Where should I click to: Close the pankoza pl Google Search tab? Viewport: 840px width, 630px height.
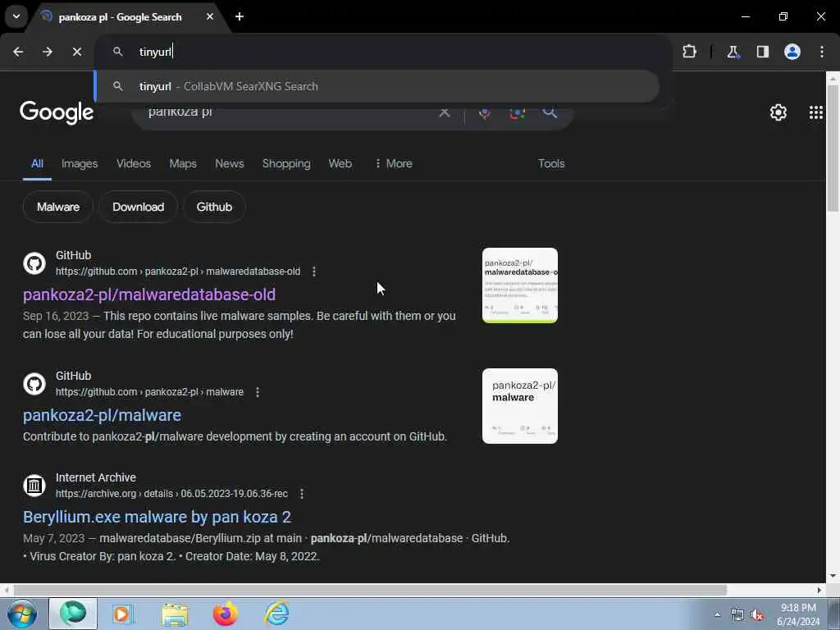point(210,16)
